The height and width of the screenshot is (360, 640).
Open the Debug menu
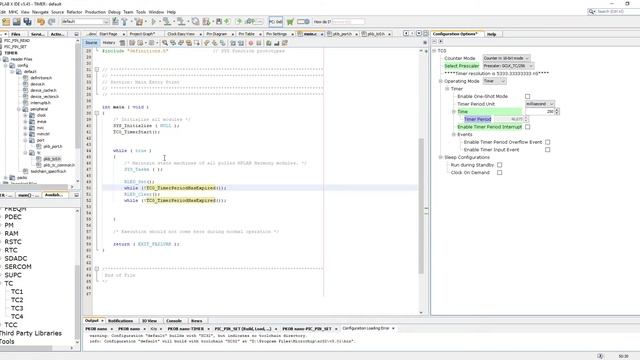point(114,12)
